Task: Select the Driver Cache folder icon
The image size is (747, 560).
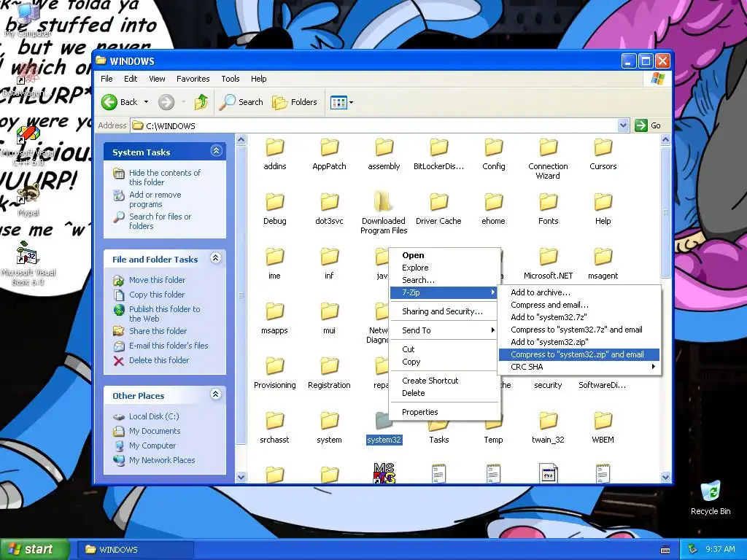Action: 438,203
